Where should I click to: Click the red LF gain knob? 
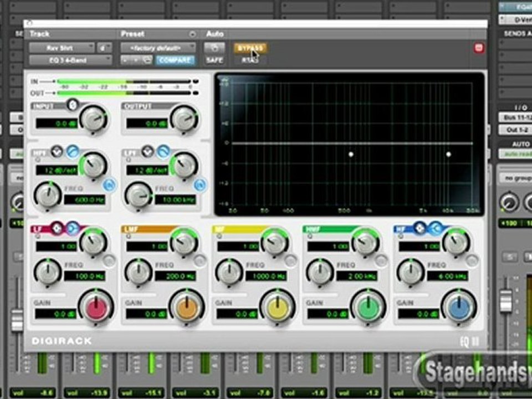(x=96, y=306)
